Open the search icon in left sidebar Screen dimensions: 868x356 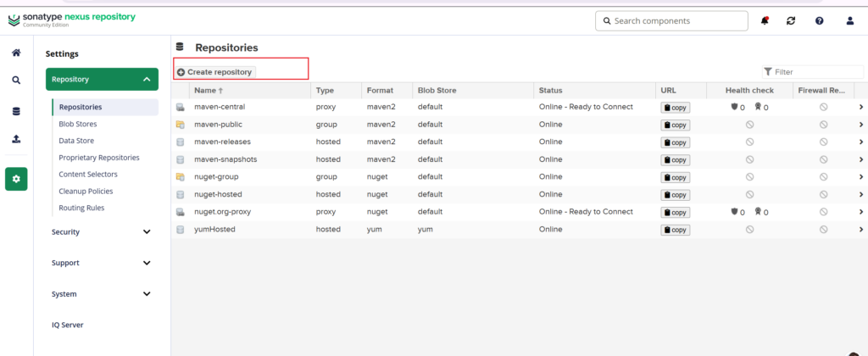tap(16, 81)
